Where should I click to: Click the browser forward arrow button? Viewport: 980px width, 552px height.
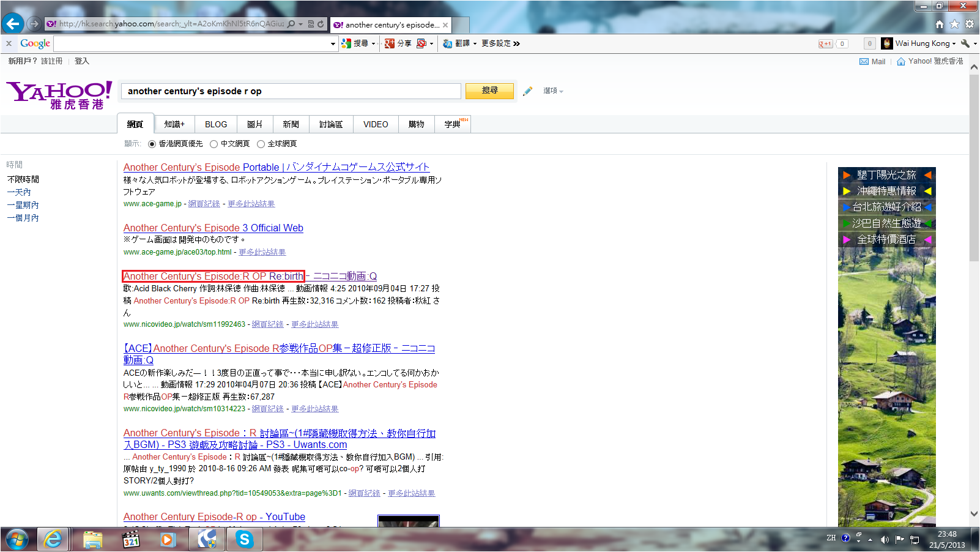(x=34, y=24)
